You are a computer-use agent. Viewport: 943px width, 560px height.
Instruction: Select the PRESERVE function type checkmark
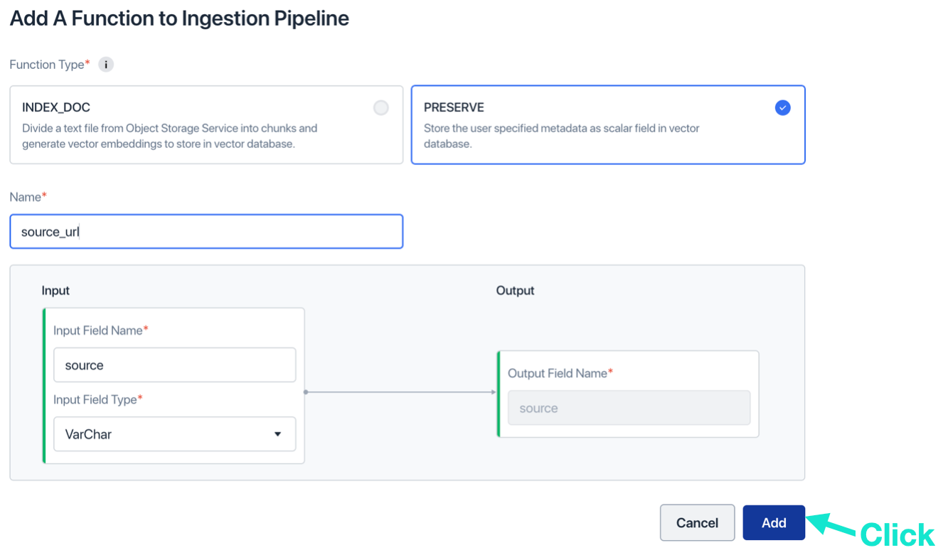tap(782, 108)
